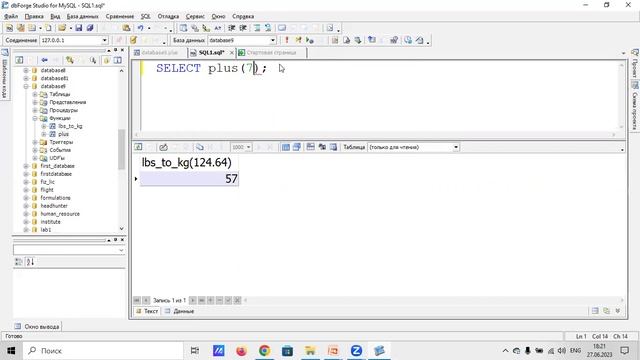Select the card view icon in the results toolbar
Screen dimensions: 640x360
click(297, 147)
